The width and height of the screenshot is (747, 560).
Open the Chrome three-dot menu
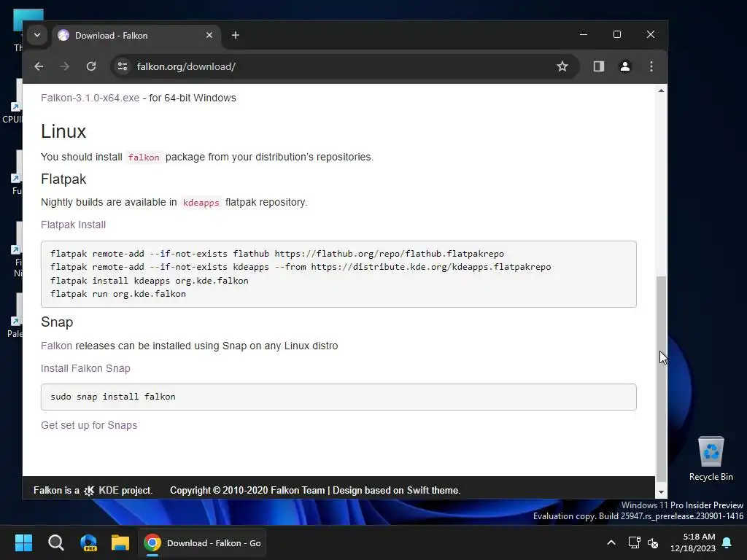coord(651,66)
